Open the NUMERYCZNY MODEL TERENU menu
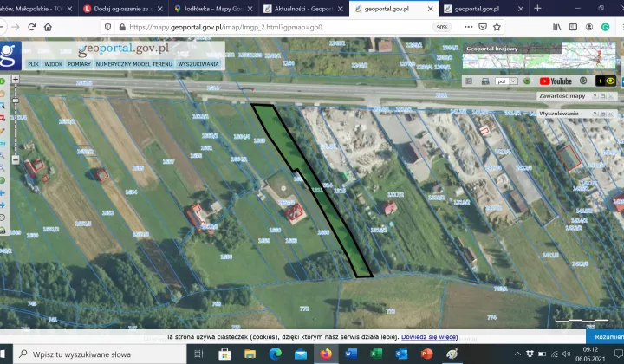624x364 pixels. coord(134,64)
